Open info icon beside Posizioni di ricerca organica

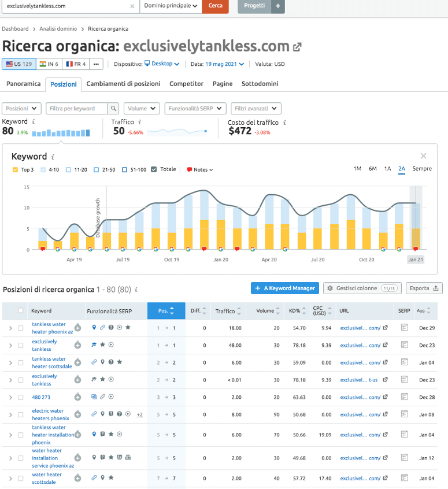136,290
